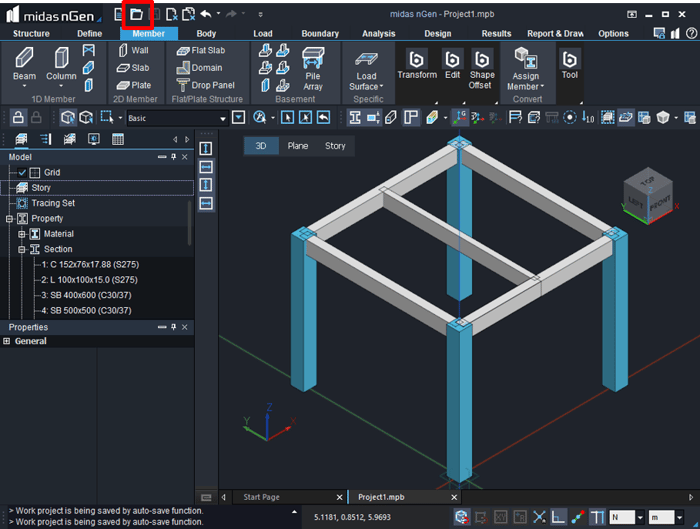
Task: Click the Undo arrow icon
Action: 206,14
